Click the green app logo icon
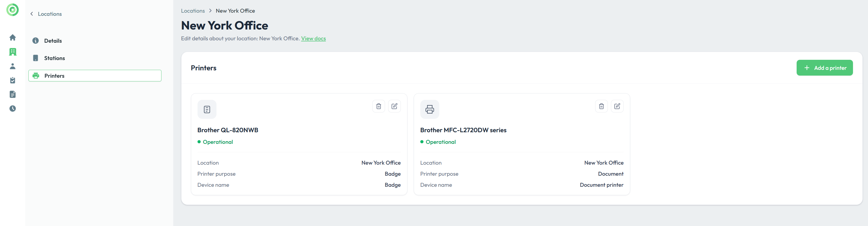868x226 pixels. tap(12, 10)
